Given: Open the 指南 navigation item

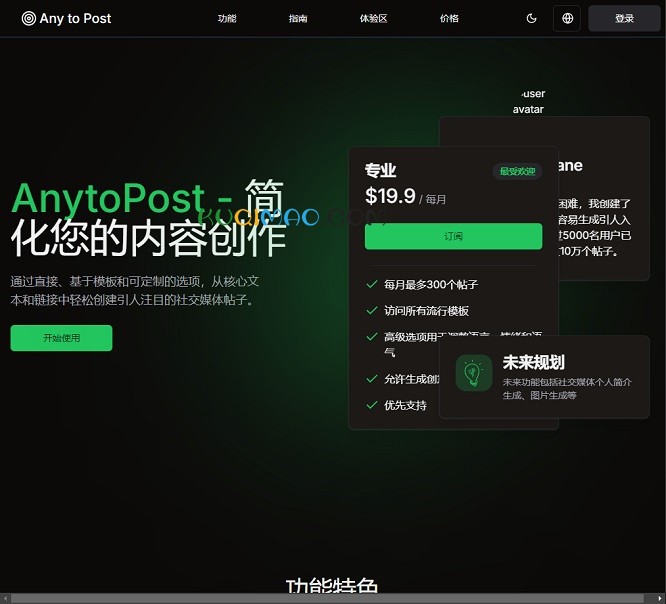Looking at the screenshot, I should pyautogui.click(x=298, y=18).
